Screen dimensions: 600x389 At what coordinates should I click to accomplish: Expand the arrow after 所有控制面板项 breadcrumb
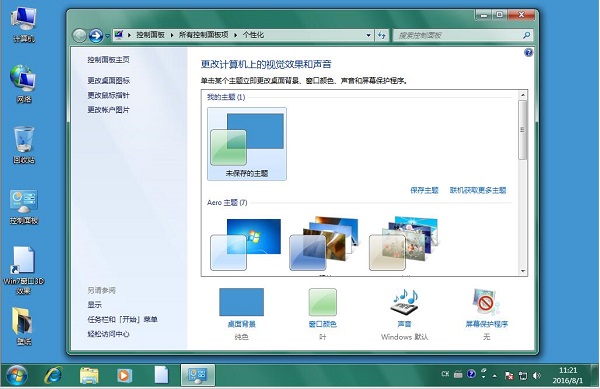point(235,35)
